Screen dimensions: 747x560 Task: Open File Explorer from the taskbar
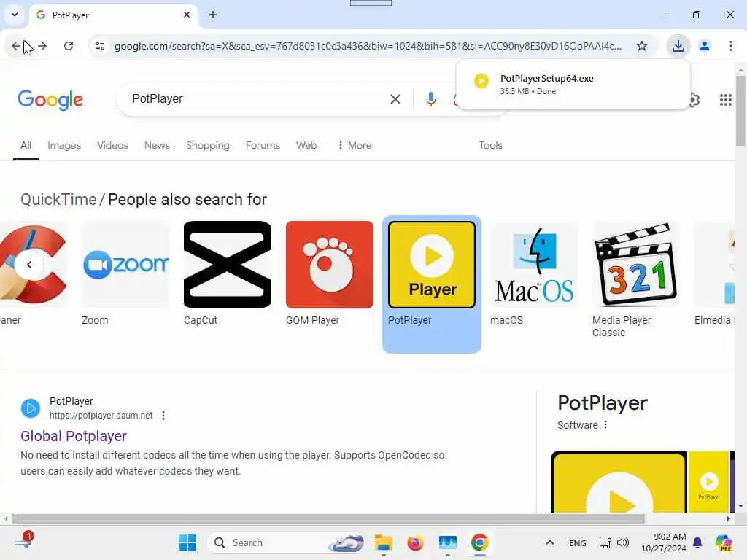click(383, 542)
